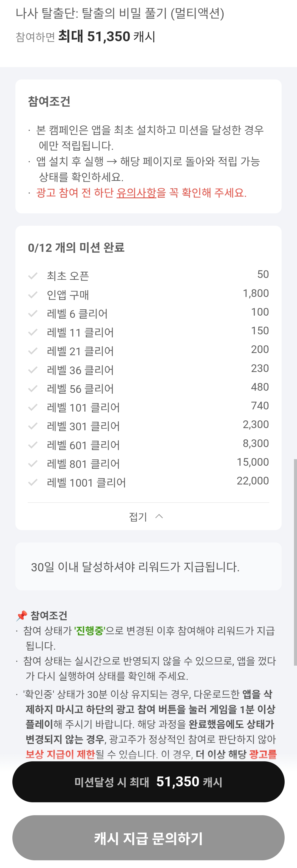Click the red pushpin icon by 참여조건
The width and height of the screenshot is (297, 868).
pos(22,616)
